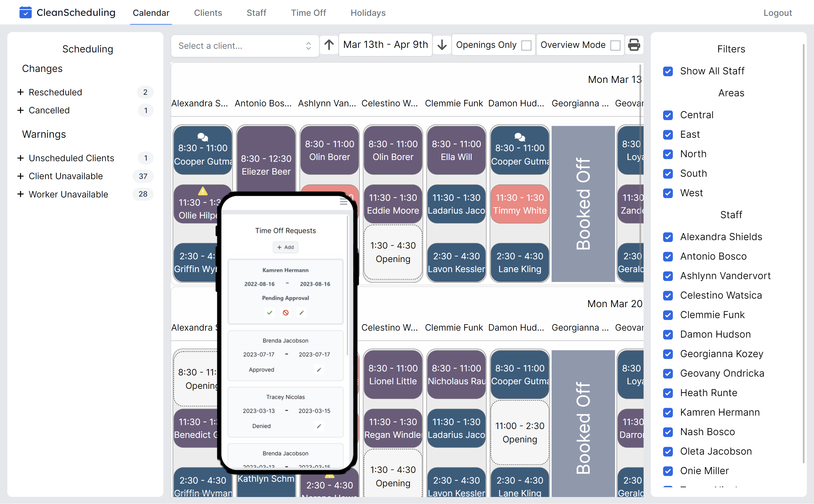This screenshot has height=504, width=814.
Task: Open chat bubble on Damon's 8:30 Cooper Gutmann card
Action: [519, 137]
